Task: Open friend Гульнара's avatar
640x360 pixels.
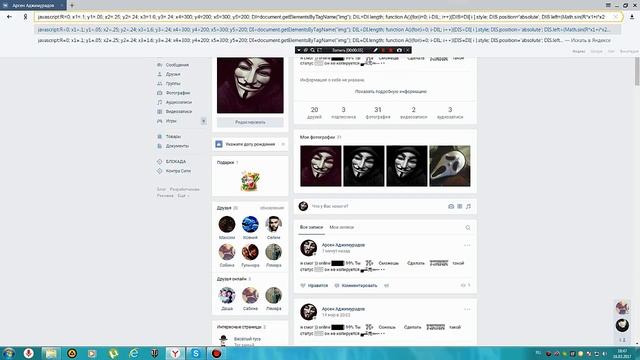Action: pyautogui.click(x=250, y=252)
